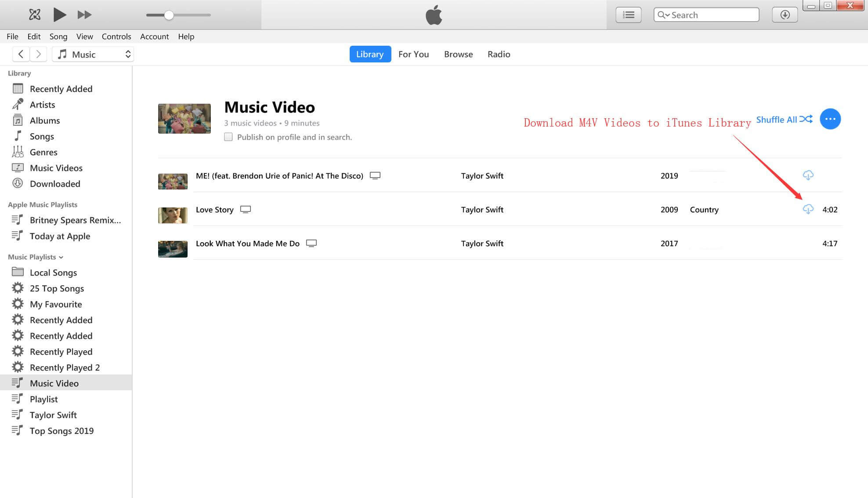
Task: Select the Browse tab
Action: [x=459, y=54]
